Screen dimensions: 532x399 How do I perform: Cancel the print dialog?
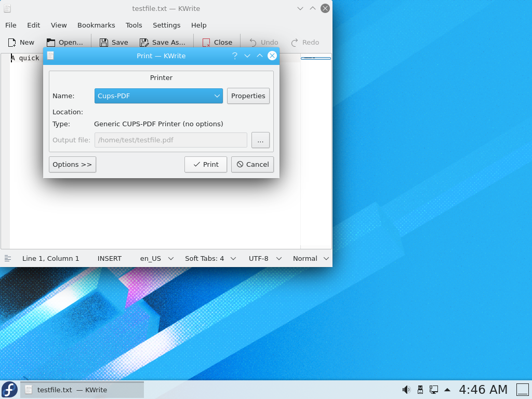coord(252,165)
